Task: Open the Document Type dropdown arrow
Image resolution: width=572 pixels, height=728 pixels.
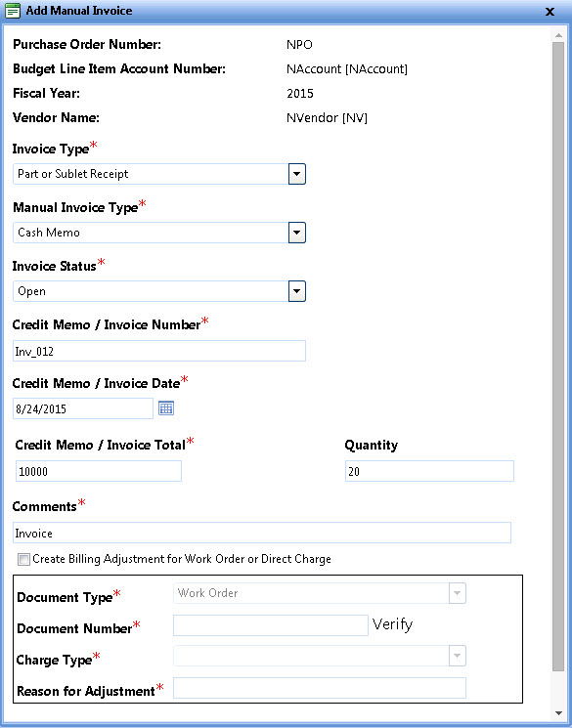Action: pyautogui.click(x=458, y=593)
